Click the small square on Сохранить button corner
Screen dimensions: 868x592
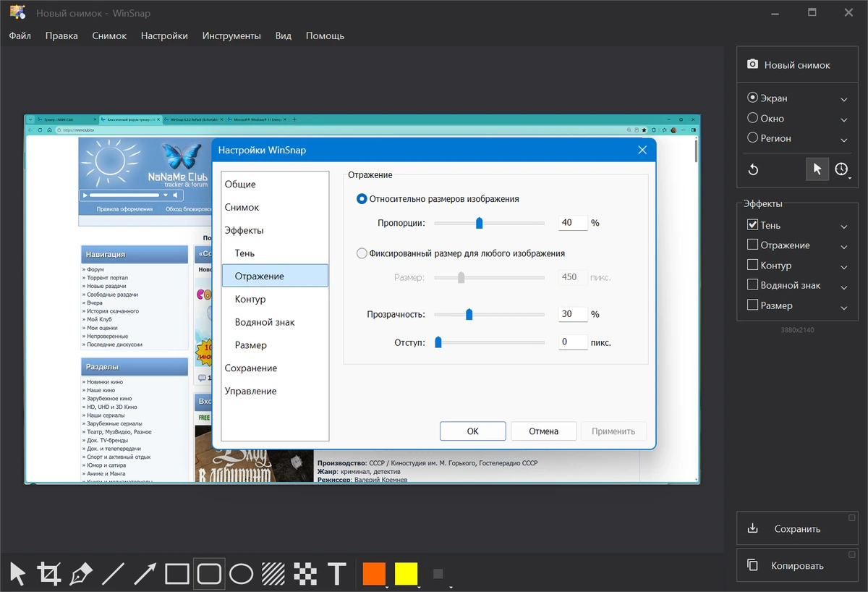pos(852,517)
